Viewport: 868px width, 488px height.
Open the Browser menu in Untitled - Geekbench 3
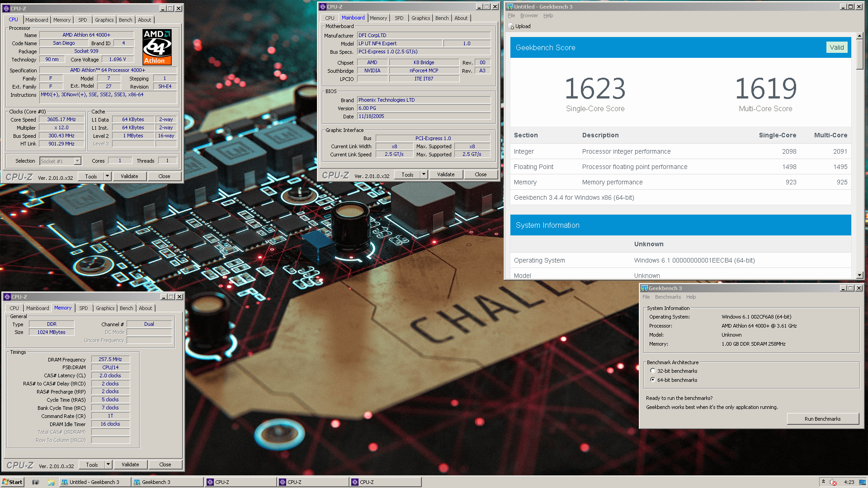[529, 15]
